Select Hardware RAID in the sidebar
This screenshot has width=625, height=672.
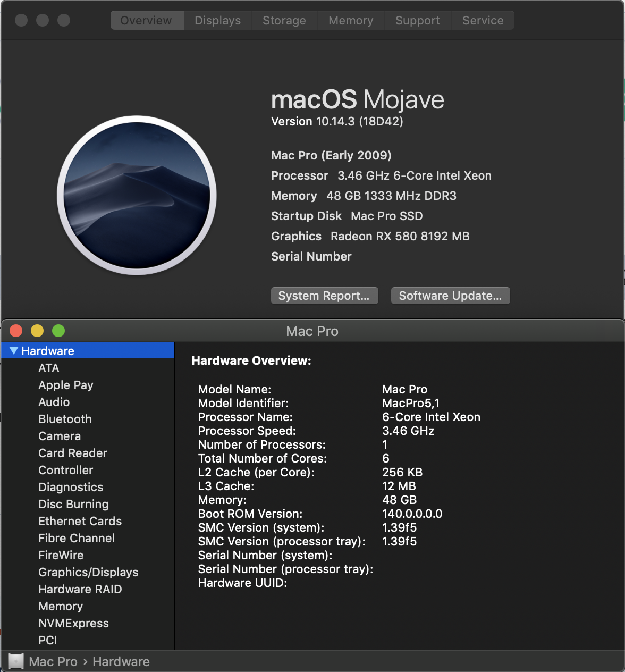[x=80, y=589]
